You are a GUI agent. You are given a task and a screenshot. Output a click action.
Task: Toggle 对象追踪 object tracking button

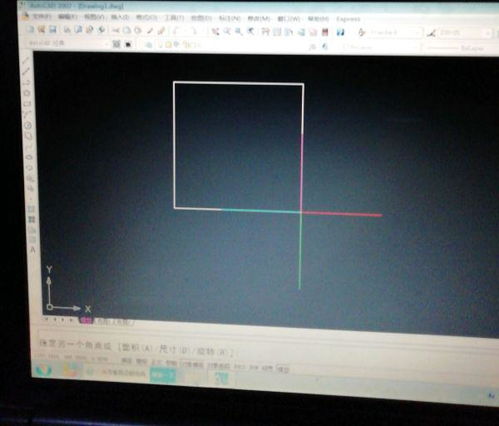[x=219, y=366]
